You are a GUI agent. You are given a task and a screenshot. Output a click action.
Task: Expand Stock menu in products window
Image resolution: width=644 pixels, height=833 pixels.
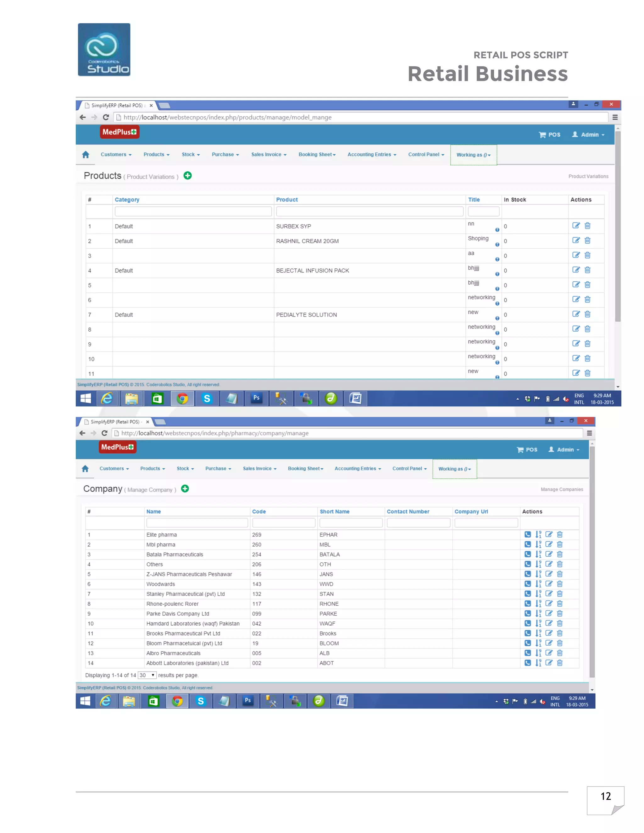(x=191, y=154)
